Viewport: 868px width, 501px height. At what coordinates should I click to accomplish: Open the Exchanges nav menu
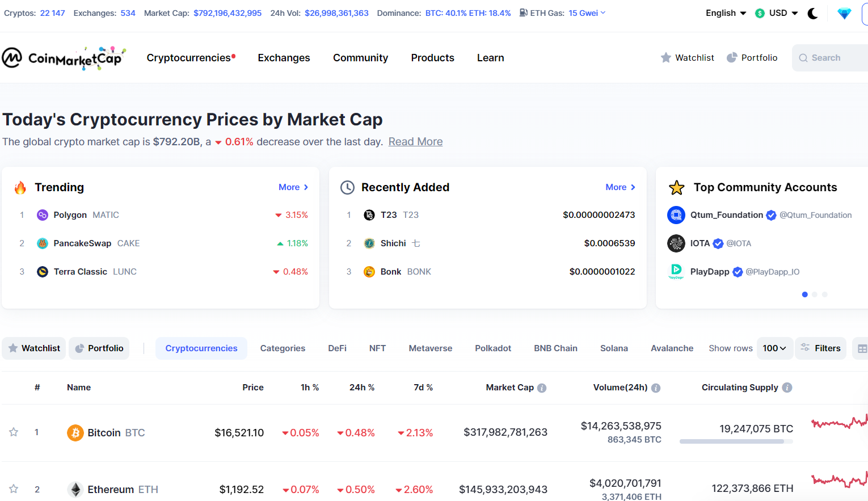click(x=284, y=58)
